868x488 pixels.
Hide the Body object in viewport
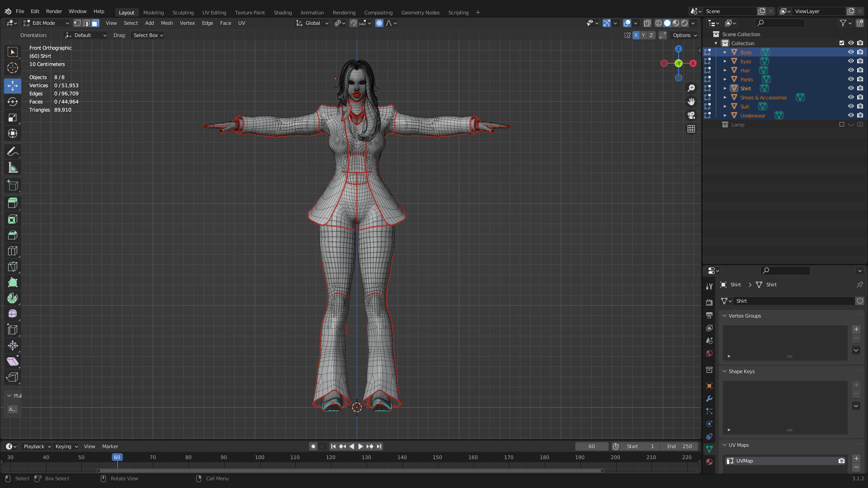point(851,52)
